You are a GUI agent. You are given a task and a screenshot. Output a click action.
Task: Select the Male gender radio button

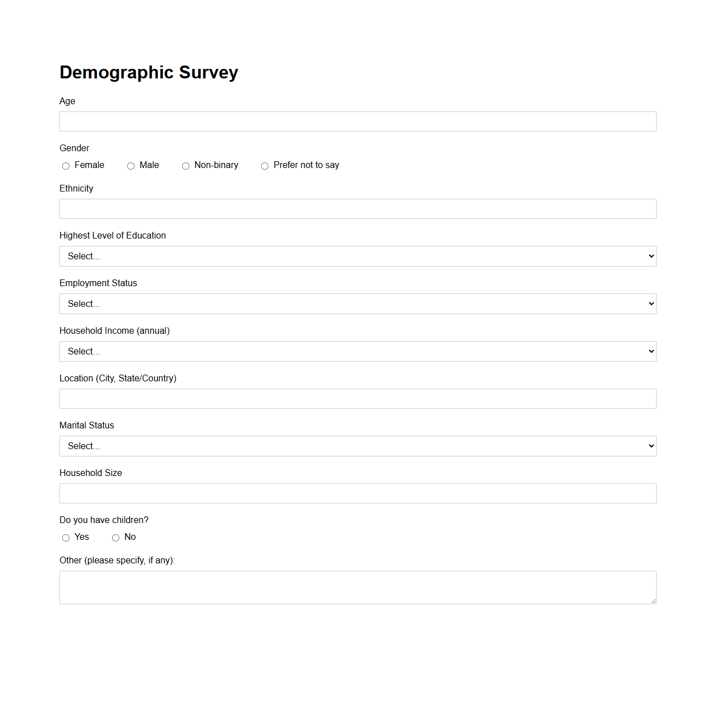(130, 166)
